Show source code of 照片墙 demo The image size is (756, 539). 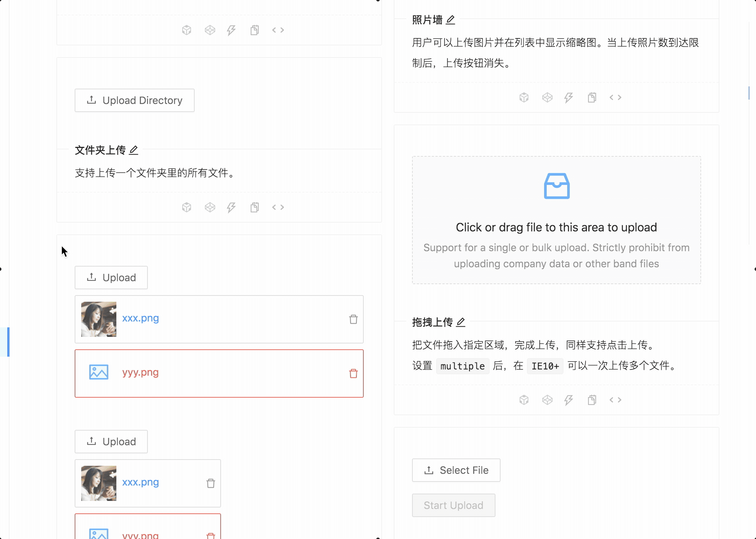(615, 97)
